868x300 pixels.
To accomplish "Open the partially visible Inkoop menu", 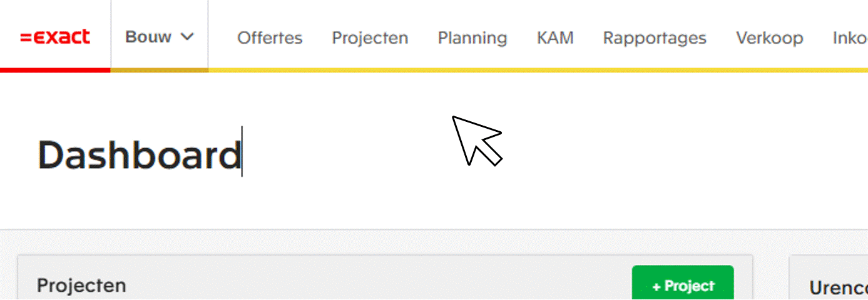I will click(x=850, y=38).
